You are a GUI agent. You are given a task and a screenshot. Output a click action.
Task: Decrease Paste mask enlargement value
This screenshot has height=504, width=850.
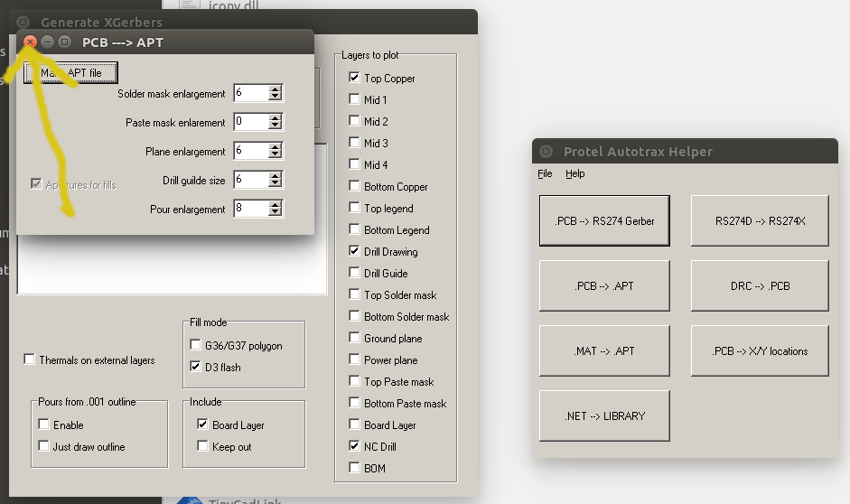pyautogui.click(x=276, y=126)
